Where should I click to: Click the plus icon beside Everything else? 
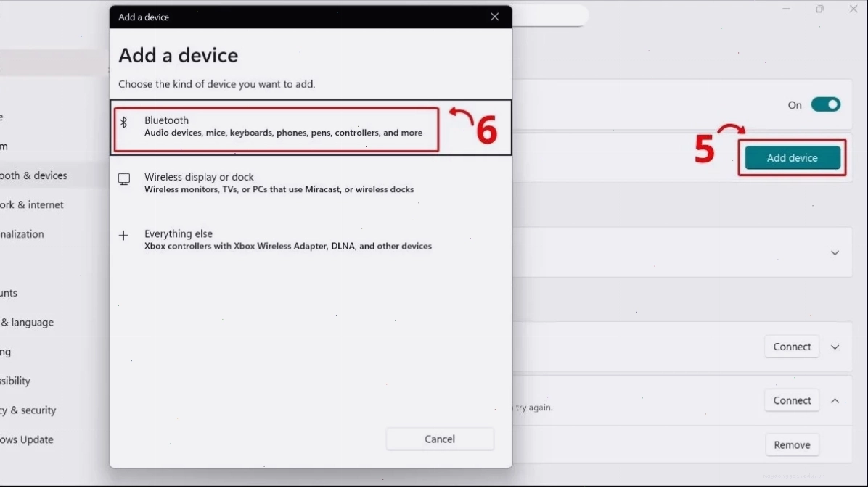pos(123,236)
